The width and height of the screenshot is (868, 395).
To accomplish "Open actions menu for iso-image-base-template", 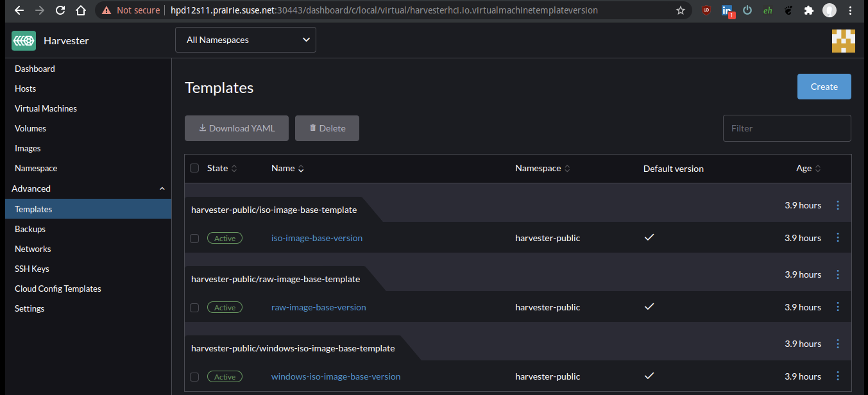I will pyautogui.click(x=838, y=205).
